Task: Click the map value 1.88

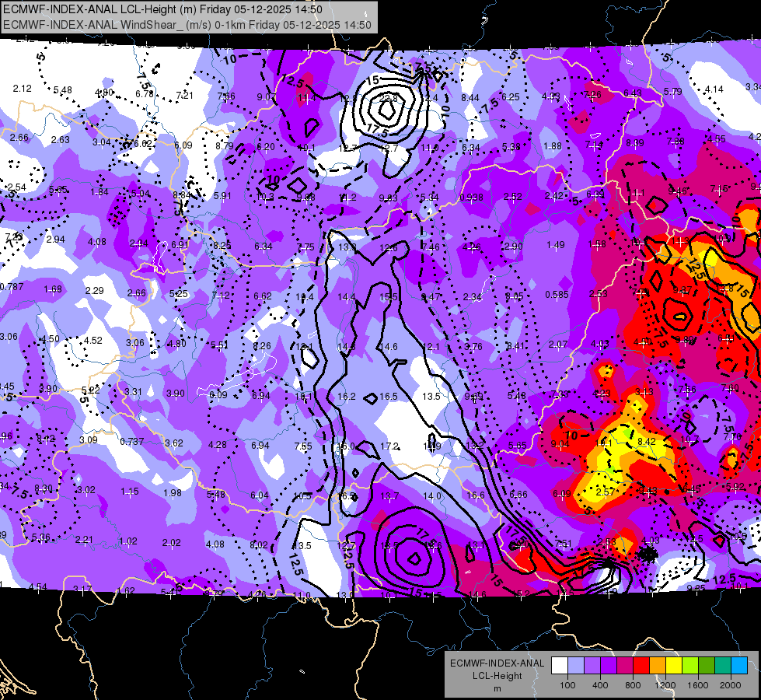Action: (553, 145)
